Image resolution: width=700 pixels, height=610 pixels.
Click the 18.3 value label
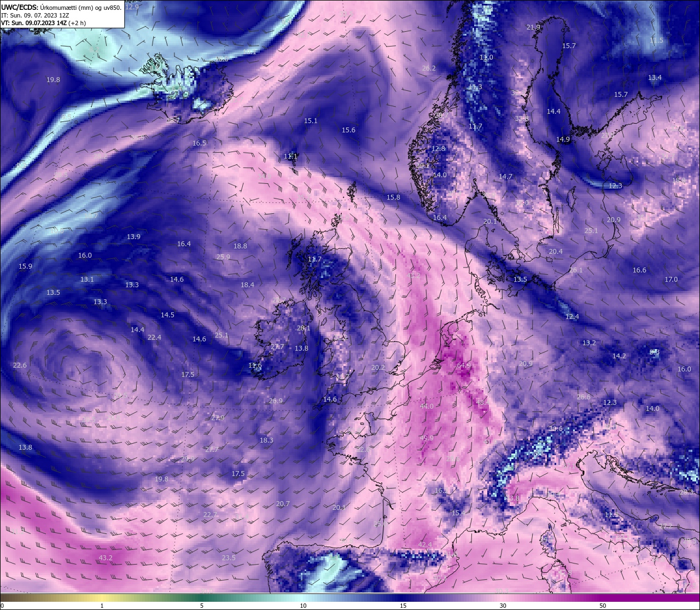click(x=266, y=440)
